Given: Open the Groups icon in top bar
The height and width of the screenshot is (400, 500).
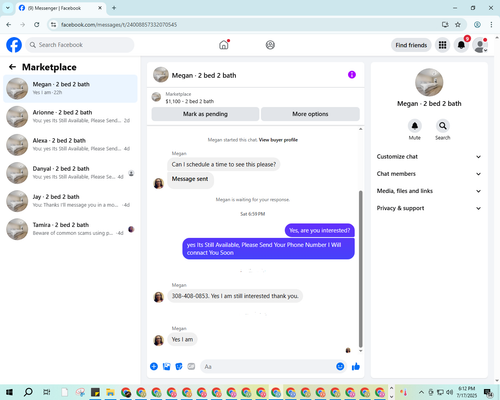Looking at the screenshot, I should (x=270, y=45).
